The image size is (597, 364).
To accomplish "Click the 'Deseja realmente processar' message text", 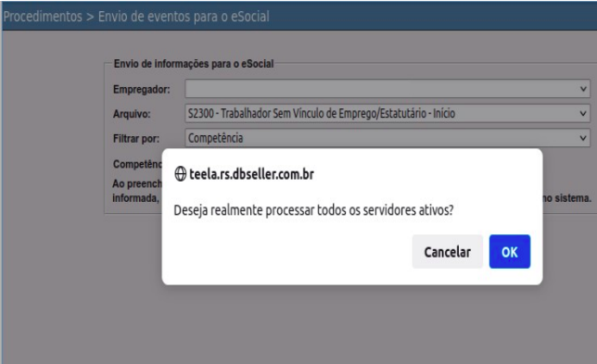I will tap(313, 210).
